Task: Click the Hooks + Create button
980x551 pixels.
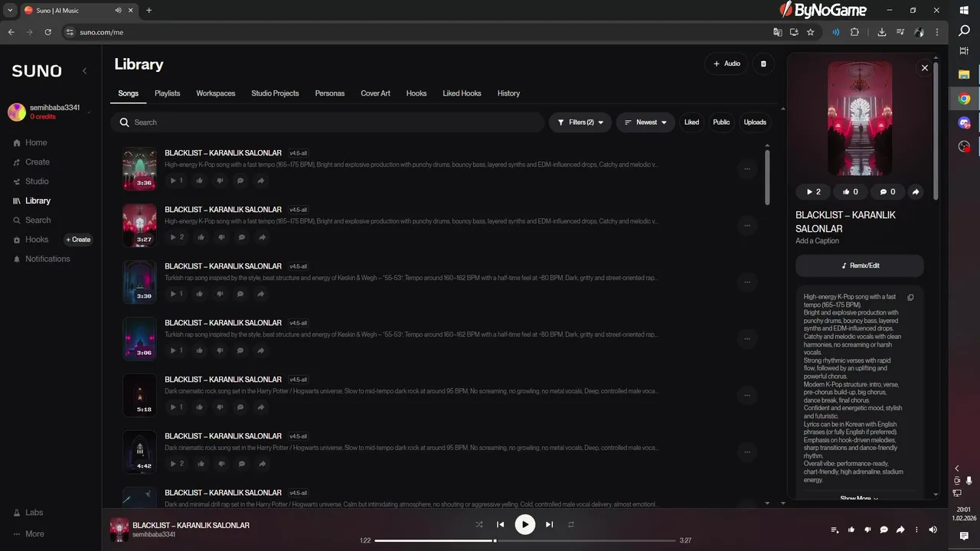Action: pos(78,240)
